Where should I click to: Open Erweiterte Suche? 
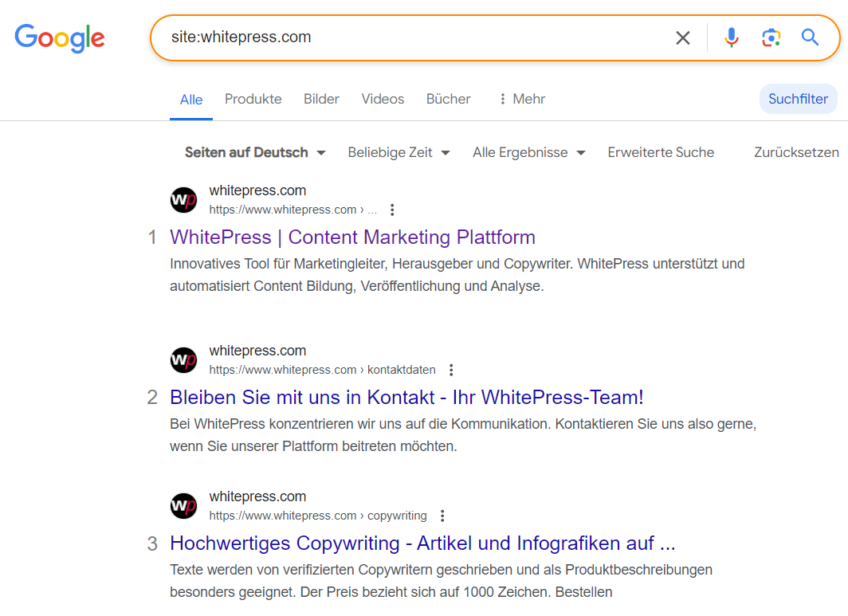[661, 152]
